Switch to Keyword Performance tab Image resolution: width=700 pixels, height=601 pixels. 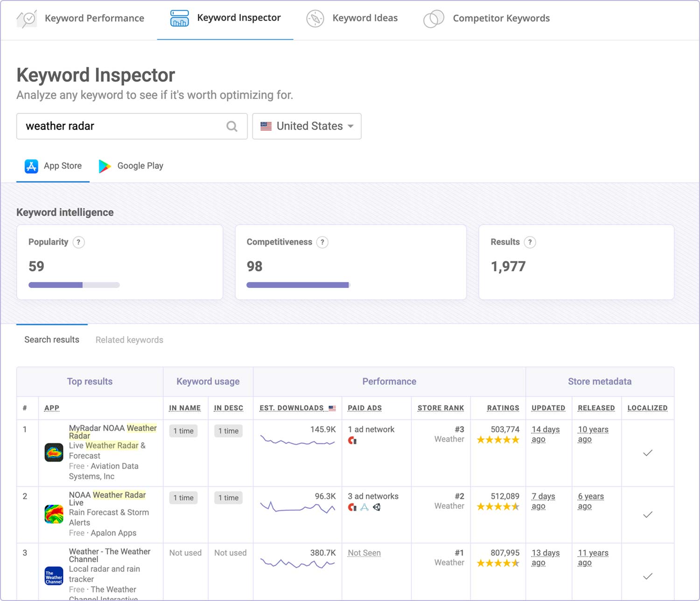[x=80, y=19]
